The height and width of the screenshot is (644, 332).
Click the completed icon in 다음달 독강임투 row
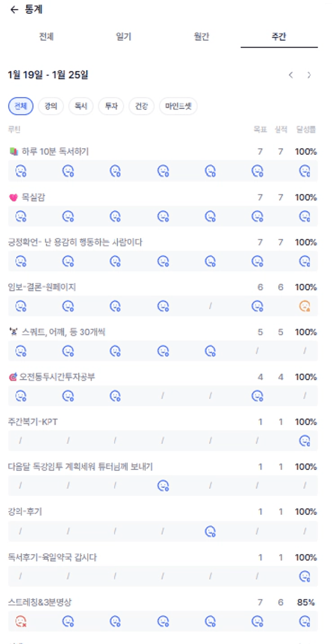tap(163, 486)
